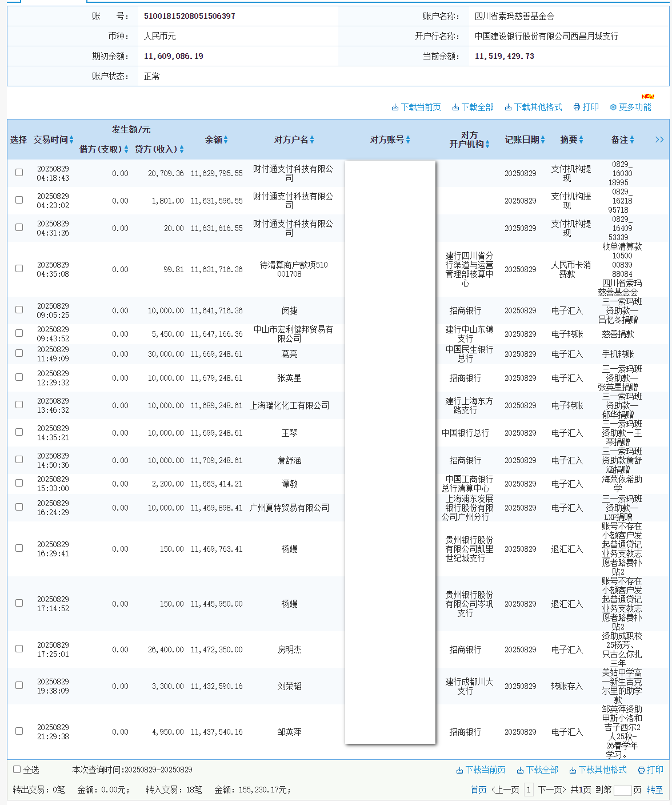Sort by 对方开户机构 column arrows
The width and height of the screenshot is (672, 805).
[x=487, y=145]
